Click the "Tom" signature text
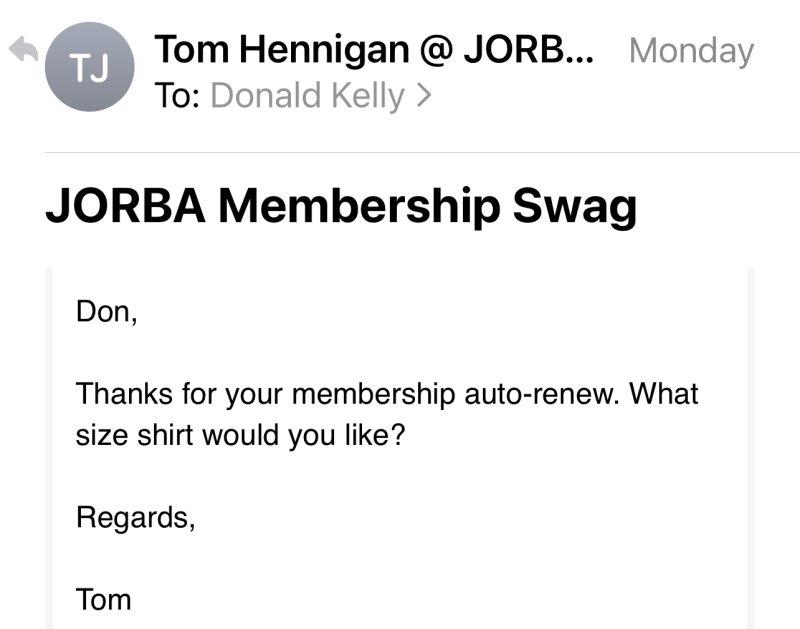 (x=103, y=599)
